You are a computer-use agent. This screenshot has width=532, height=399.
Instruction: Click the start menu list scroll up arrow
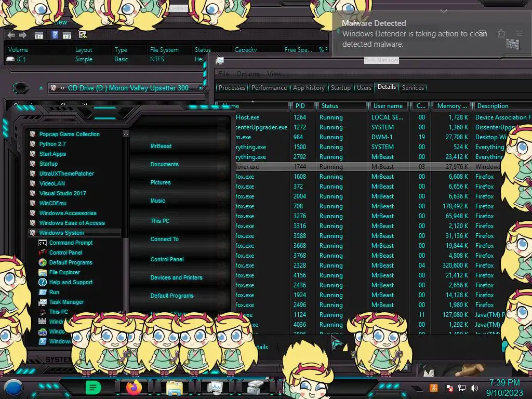pos(126,134)
